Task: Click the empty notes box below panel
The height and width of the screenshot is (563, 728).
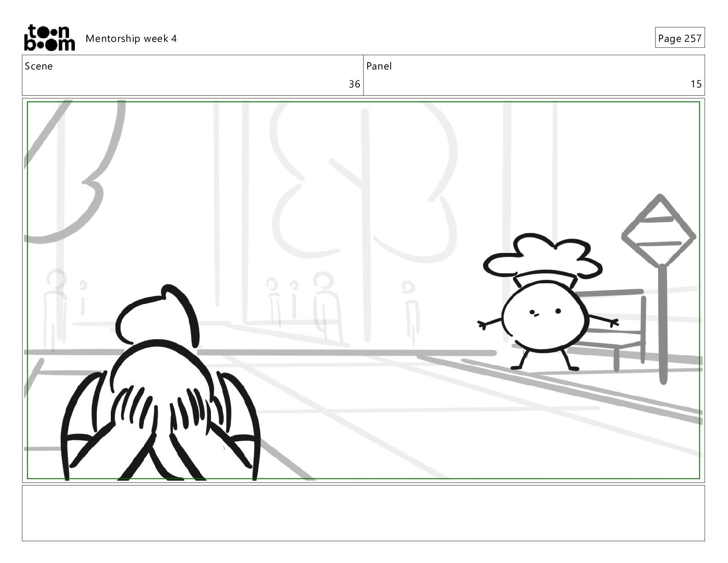Action: tap(364, 513)
